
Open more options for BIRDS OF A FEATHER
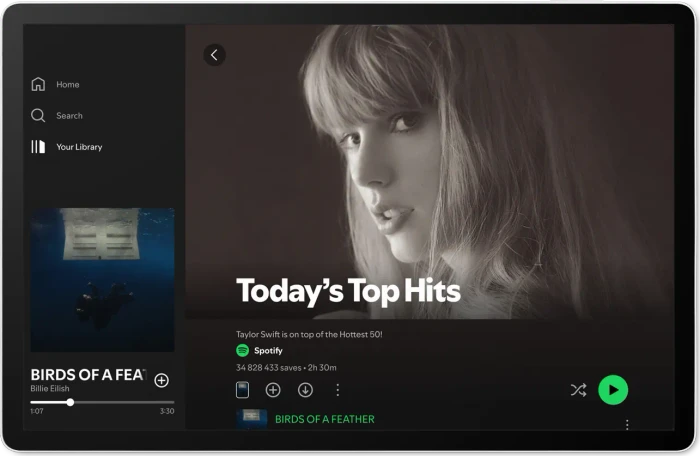click(x=627, y=424)
